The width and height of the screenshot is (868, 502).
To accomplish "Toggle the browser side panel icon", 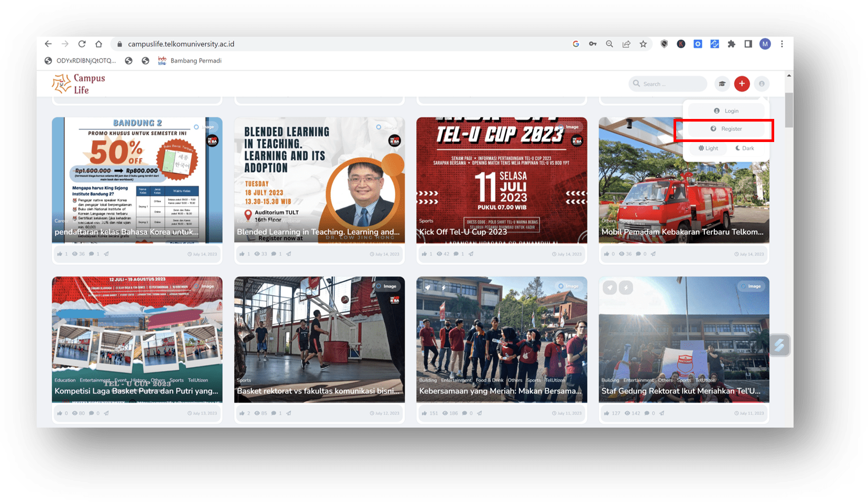I will (x=748, y=44).
